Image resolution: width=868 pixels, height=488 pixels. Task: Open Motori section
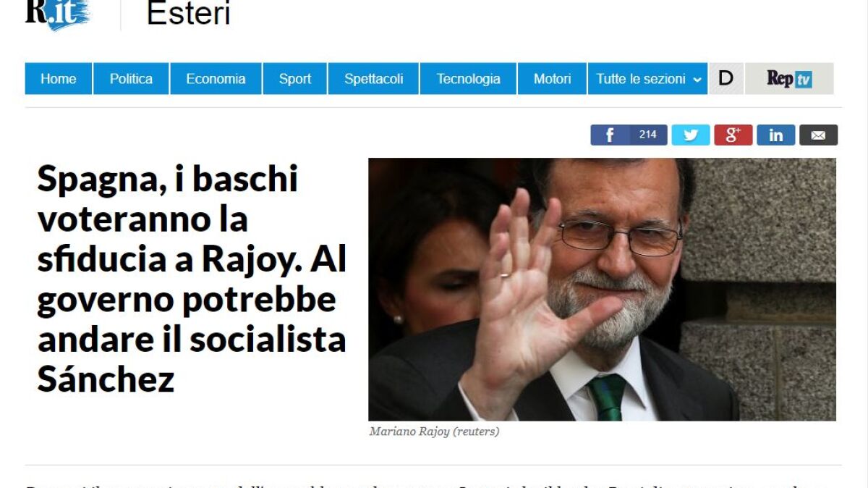point(552,79)
